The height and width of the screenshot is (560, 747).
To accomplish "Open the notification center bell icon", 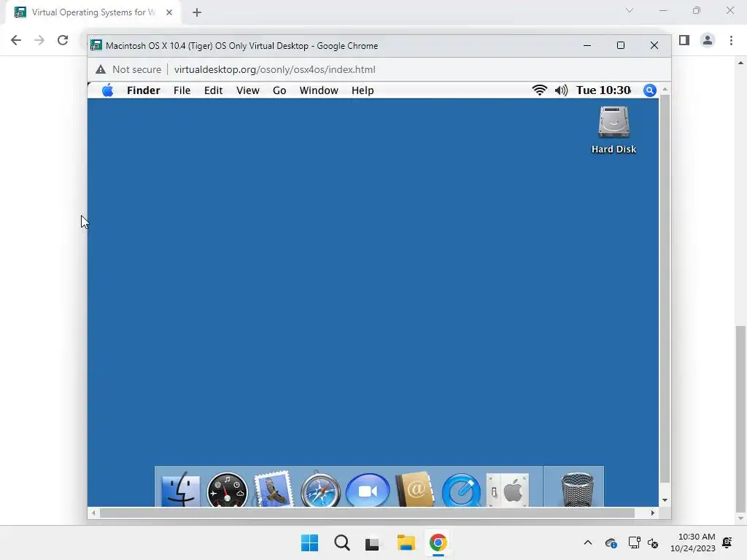I will (x=727, y=542).
